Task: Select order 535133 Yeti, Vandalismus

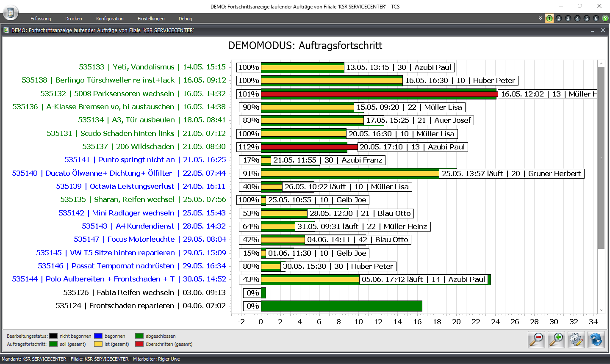Action: coord(152,67)
